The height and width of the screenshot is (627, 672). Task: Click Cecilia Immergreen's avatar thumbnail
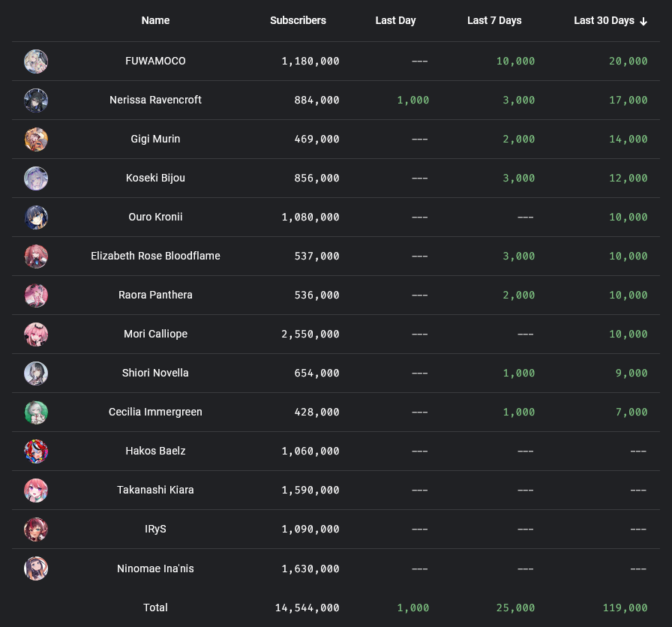pos(36,412)
